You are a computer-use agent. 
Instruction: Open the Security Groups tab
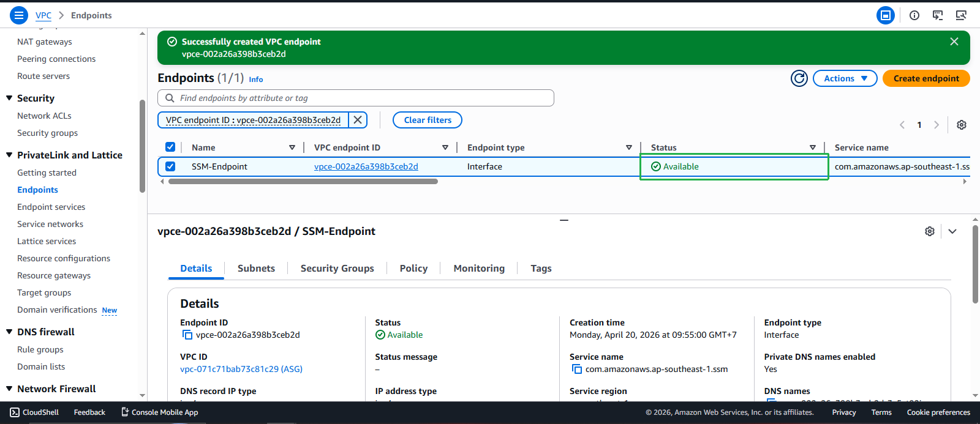tap(337, 268)
